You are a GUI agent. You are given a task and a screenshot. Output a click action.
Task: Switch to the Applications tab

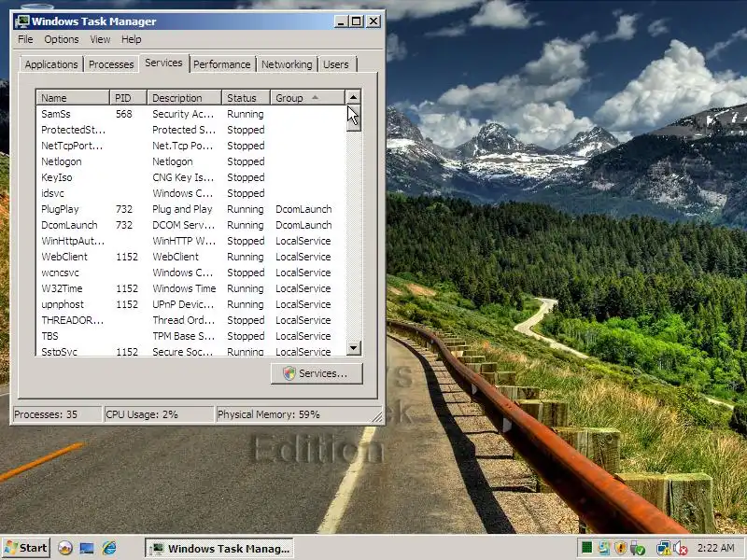pyautogui.click(x=51, y=64)
